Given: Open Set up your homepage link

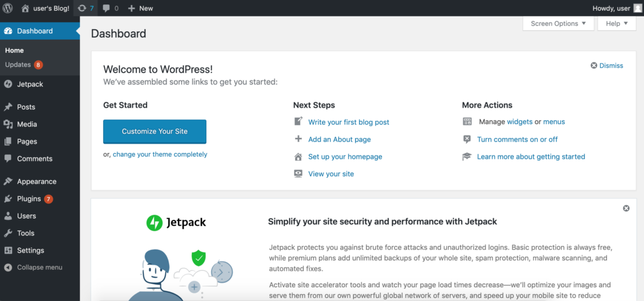Looking at the screenshot, I should click(345, 157).
